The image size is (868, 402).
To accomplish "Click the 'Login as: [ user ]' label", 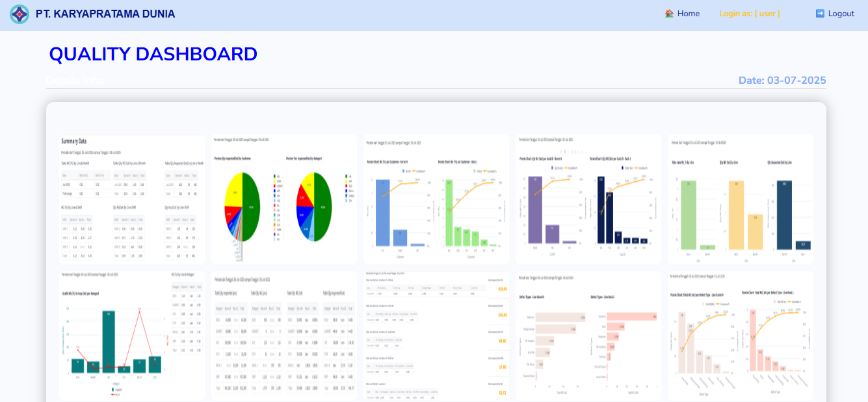I will click(x=750, y=14).
